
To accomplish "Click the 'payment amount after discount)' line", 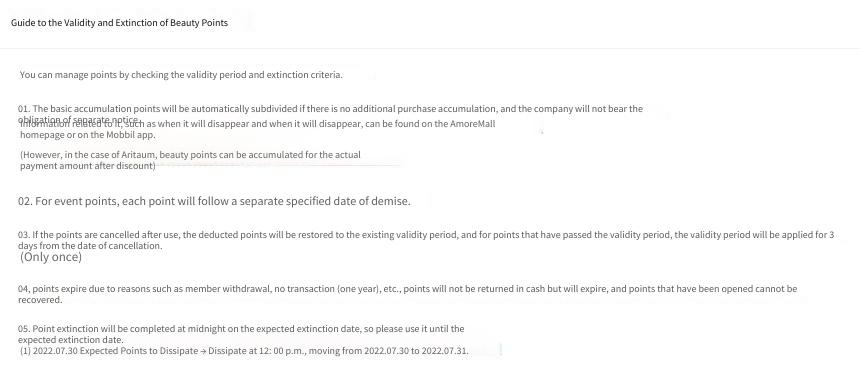I will click(x=88, y=166).
